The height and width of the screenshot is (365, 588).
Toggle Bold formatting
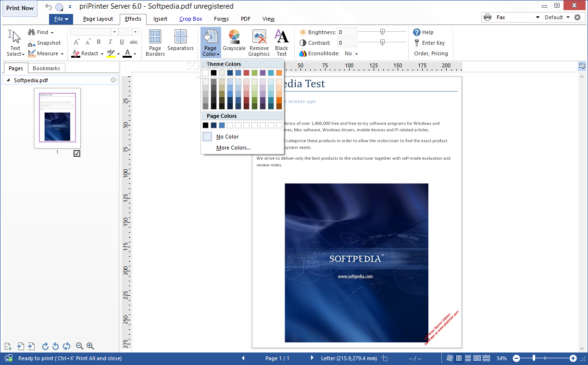click(99, 42)
